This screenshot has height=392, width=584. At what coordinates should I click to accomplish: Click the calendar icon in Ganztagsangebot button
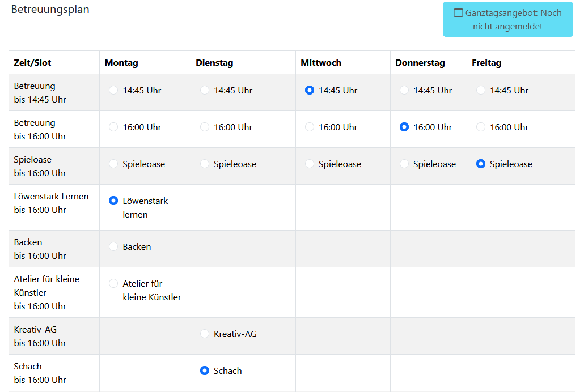pyautogui.click(x=459, y=12)
